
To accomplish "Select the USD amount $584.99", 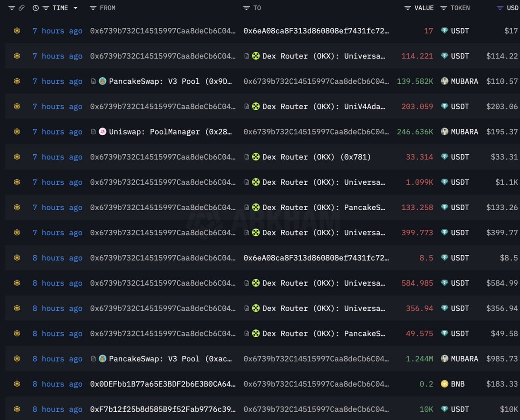I will tap(502, 283).
